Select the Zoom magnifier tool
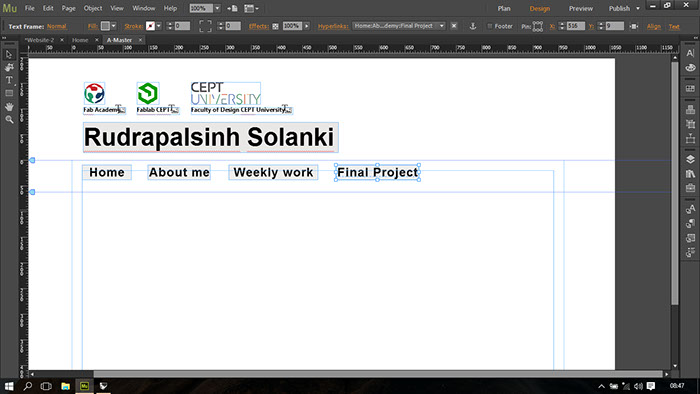700x394 pixels. point(9,120)
